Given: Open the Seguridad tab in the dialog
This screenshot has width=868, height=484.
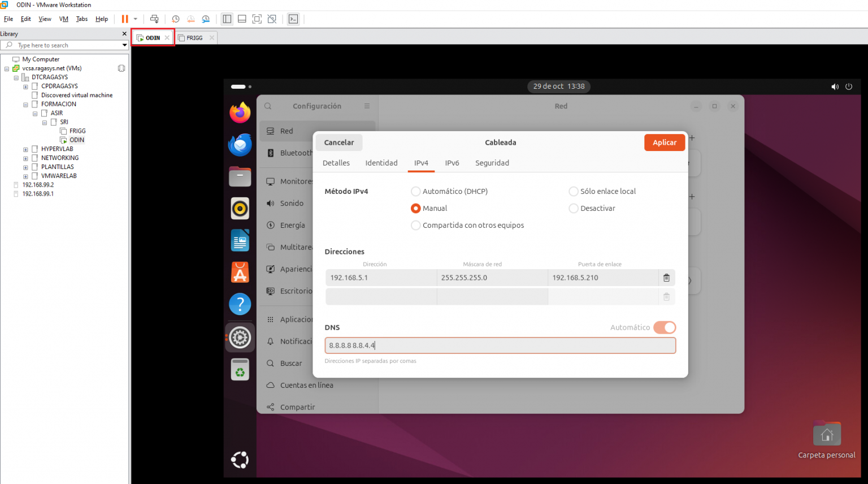Looking at the screenshot, I should (492, 163).
